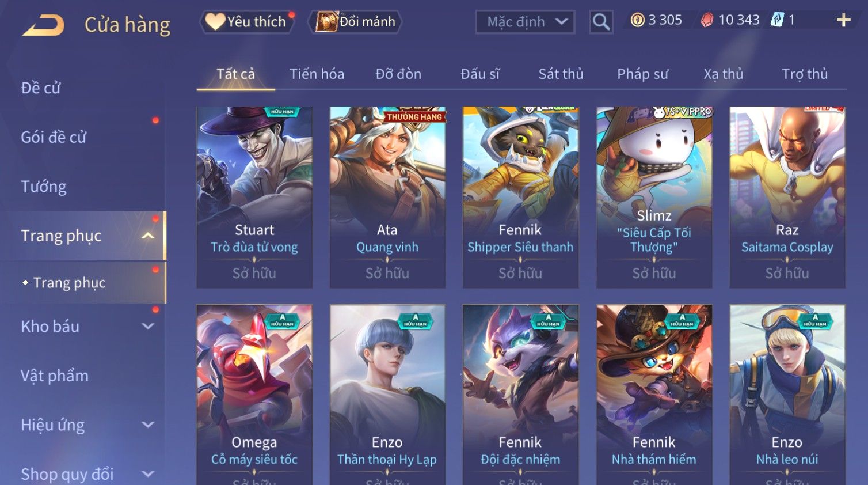Image resolution: width=868 pixels, height=485 pixels.
Task: Open Gói đề cử in sidebar
Action: click(x=54, y=137)
